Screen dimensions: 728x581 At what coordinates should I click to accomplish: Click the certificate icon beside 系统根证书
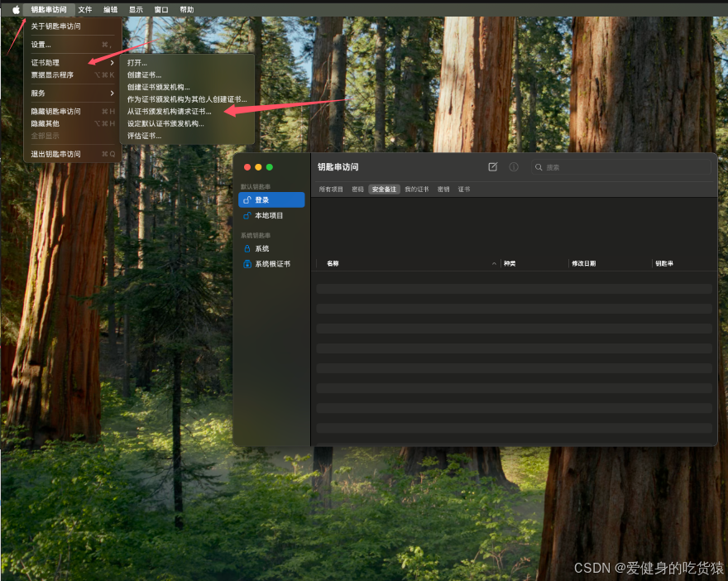pos(247,264)
